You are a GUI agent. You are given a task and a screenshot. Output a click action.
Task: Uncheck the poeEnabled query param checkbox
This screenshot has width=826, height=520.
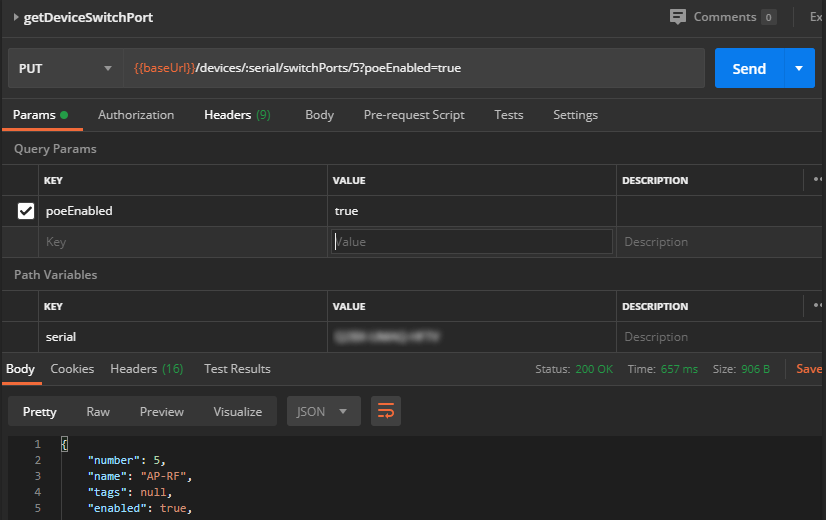(x=26, y=211)
